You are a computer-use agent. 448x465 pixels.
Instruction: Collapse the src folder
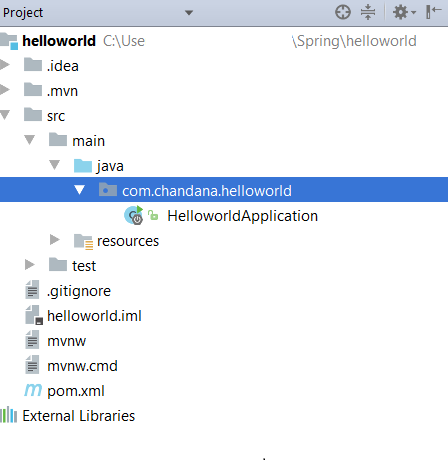coord(5,115)
